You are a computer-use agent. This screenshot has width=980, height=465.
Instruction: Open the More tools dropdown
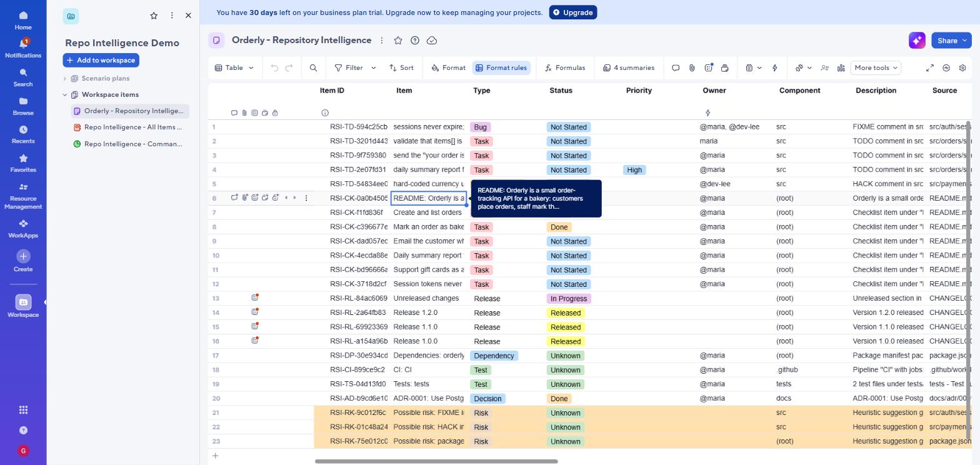[x=876, y=67]
